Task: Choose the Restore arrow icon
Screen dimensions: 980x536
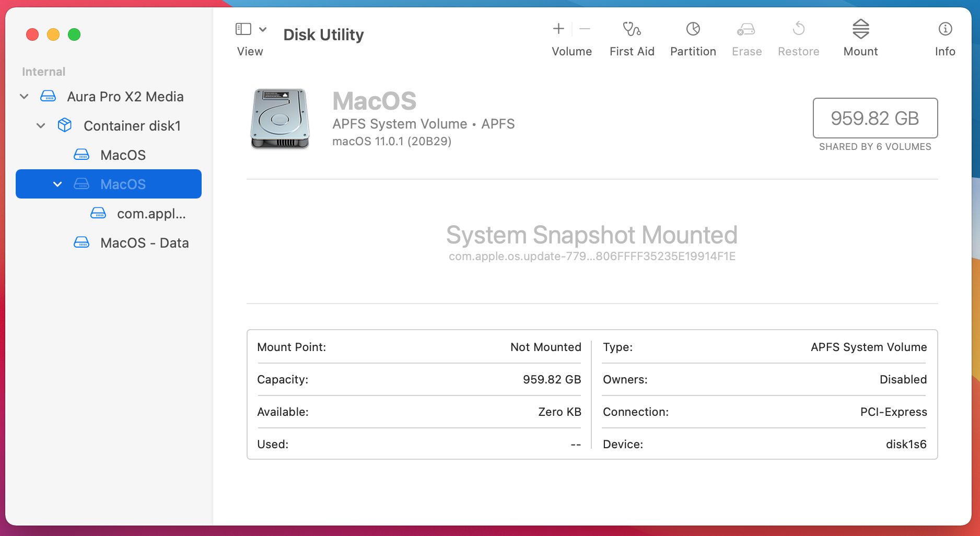Action: tap(799, 29)
